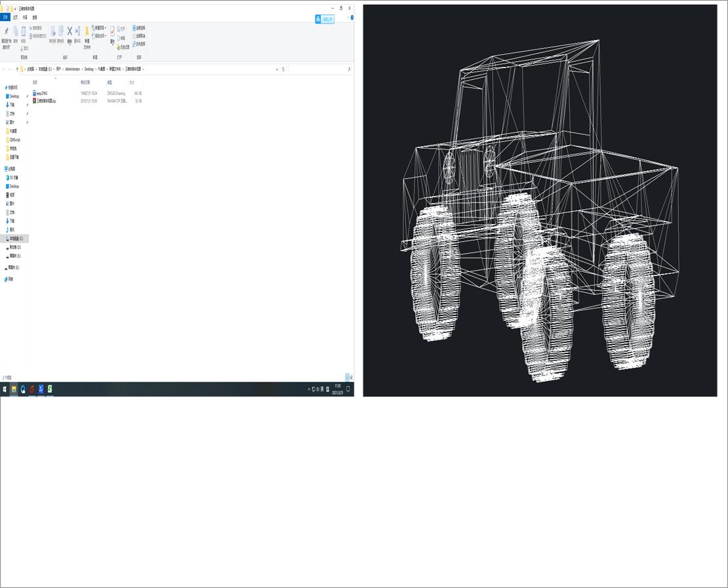728x588 pixels.
Task: Switch to the Details view icon in the status bar
Action: click(x=348, y=378)
